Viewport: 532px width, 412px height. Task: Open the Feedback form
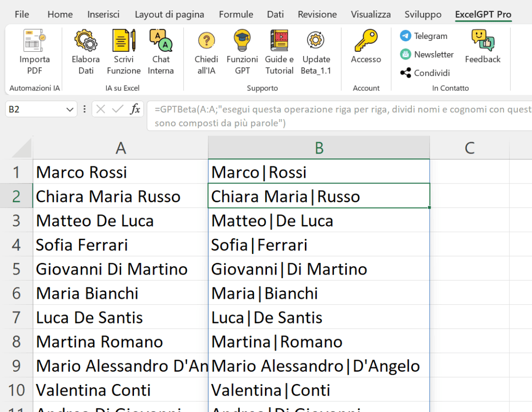point(482,41)
